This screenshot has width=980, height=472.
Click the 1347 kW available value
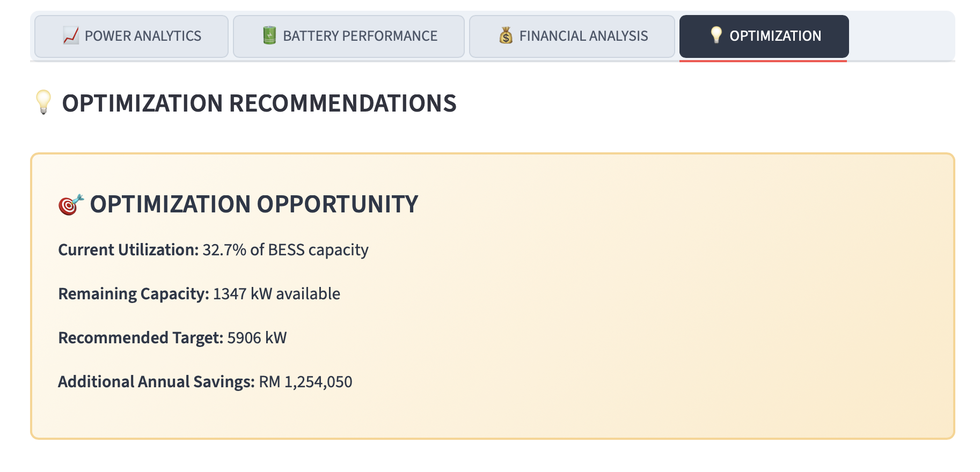tap(276, 294)
